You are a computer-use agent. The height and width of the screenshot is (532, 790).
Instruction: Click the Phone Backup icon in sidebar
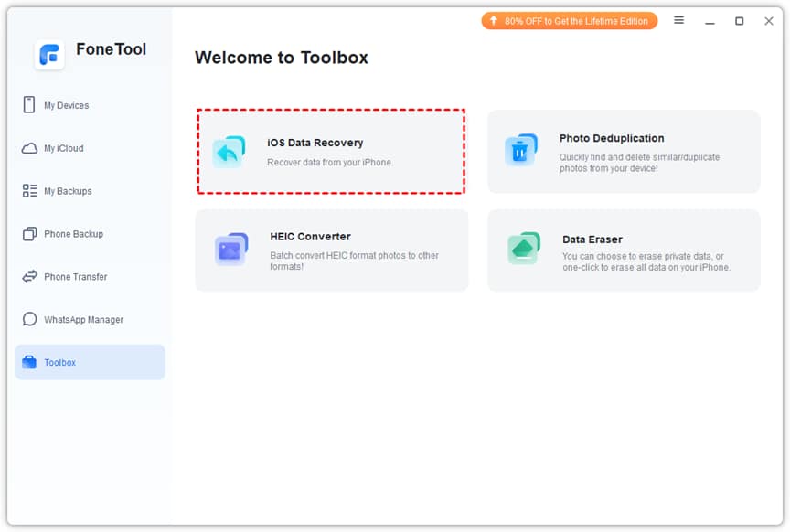[29, 234]
